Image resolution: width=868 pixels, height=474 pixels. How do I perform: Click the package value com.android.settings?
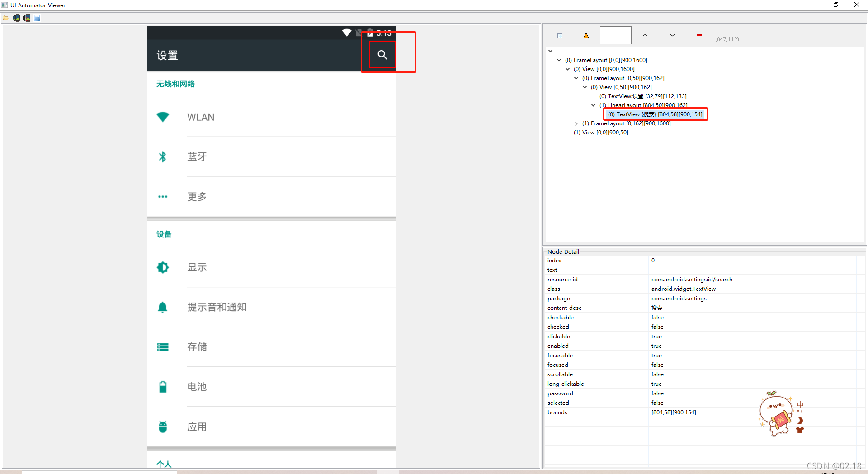[679, 299]
